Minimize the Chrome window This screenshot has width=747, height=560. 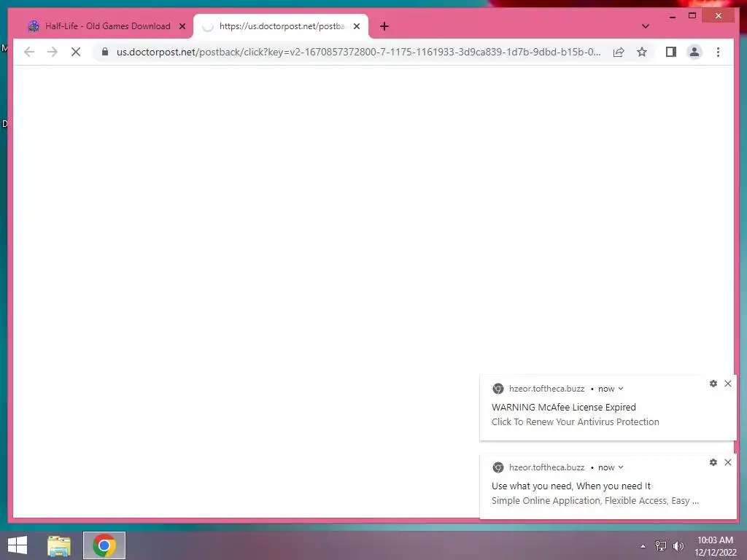point(672,16)
